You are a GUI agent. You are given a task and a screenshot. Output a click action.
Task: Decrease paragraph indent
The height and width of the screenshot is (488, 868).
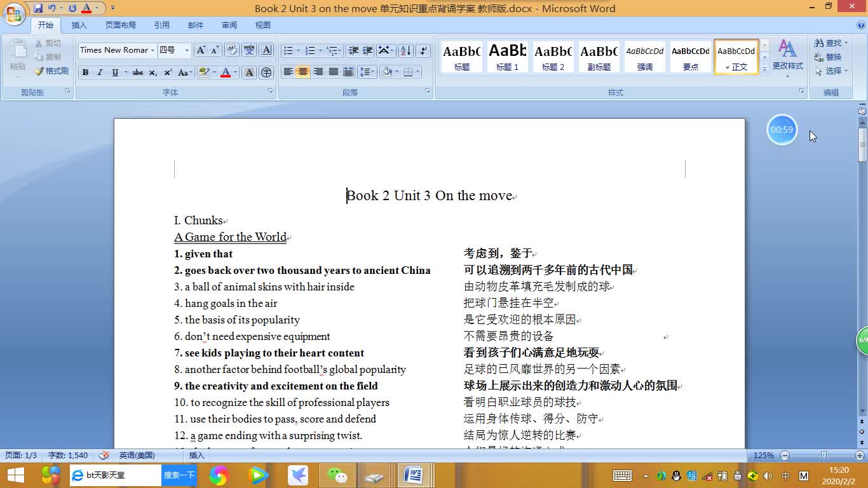(353, 50)
